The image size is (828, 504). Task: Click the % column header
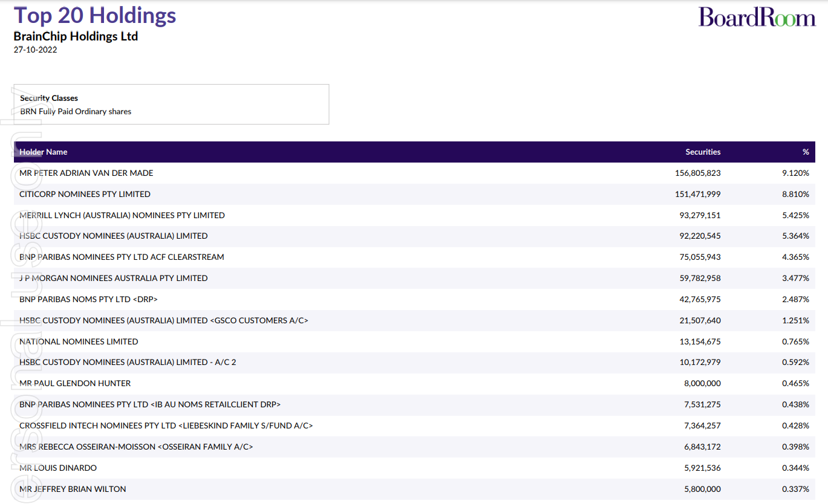coord(805,152)
